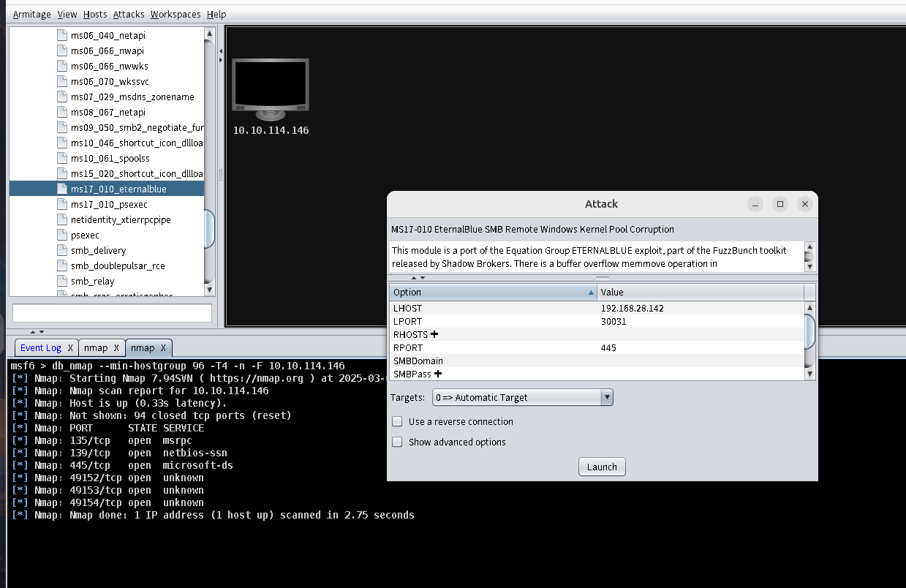Switch to the Event Log tab

pyautogui.click(x=40, y=348)
